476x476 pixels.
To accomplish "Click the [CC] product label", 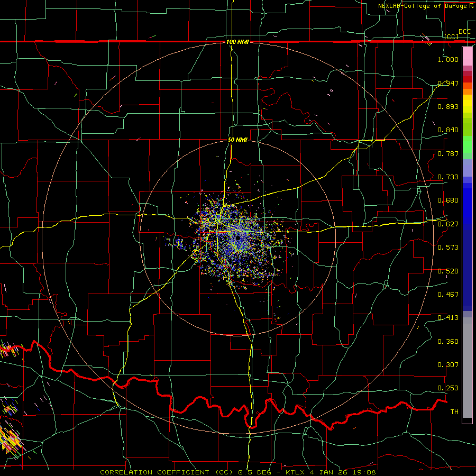I will coord(452,36).
